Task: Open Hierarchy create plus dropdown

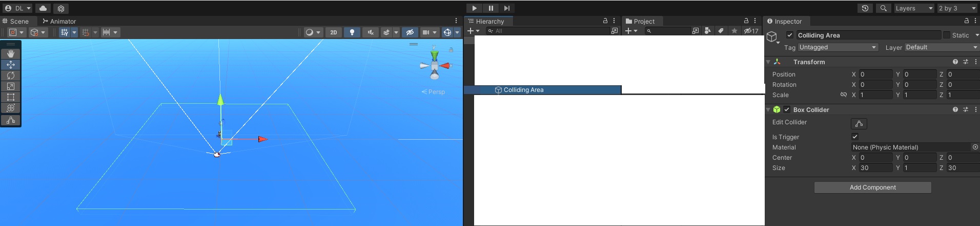Action: click(x=474, y=31)
